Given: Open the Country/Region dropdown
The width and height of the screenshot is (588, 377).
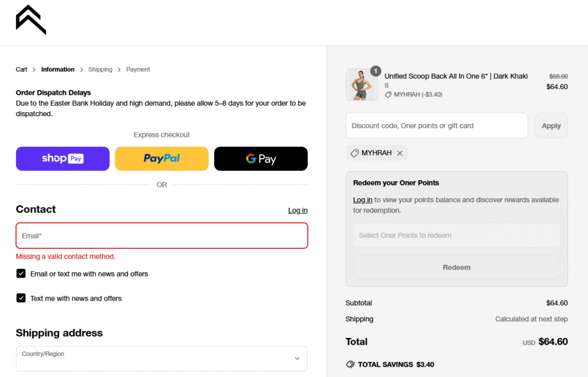Looking at the screenshot, I should (x=162, y=359).
